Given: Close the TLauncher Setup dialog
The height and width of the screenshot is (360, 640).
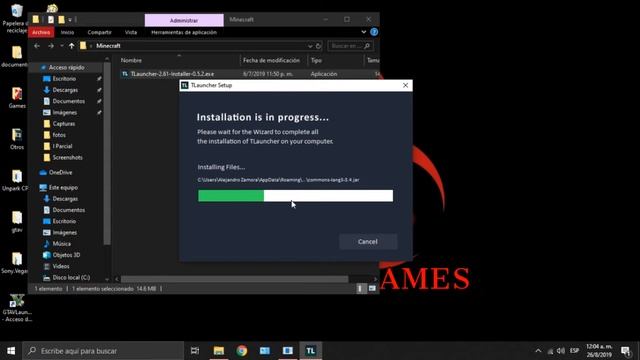Looking at the screenshot, I should (x=405, y=85).
